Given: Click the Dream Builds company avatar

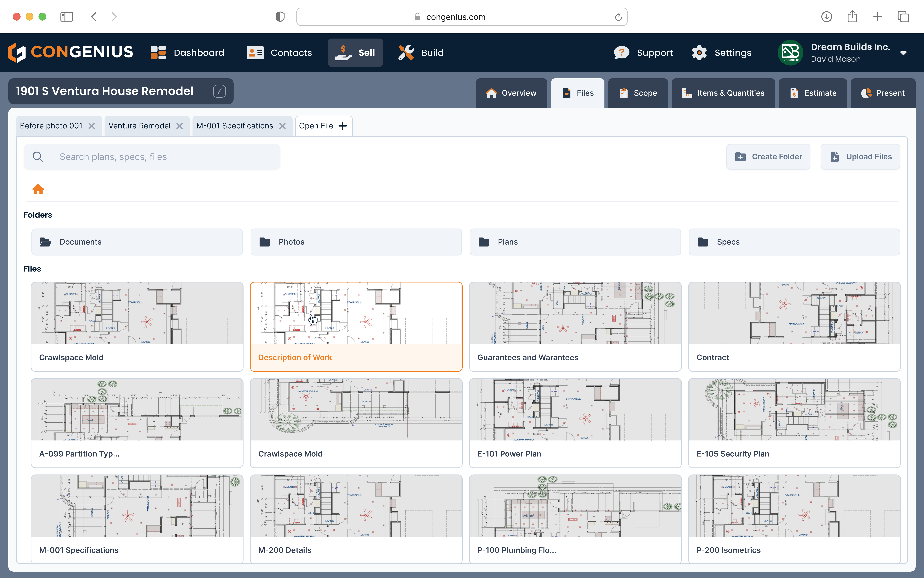Looking at the screenshot, I should [790, 53].
